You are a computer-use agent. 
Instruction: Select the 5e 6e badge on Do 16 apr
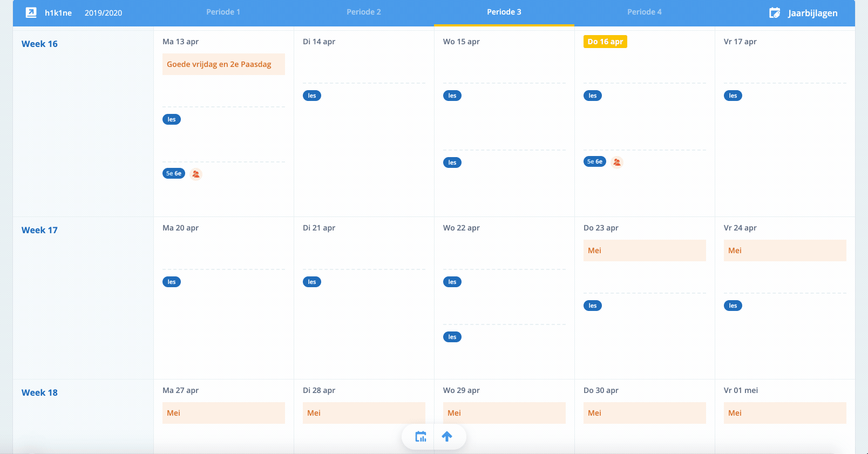[x=595, y=162]
